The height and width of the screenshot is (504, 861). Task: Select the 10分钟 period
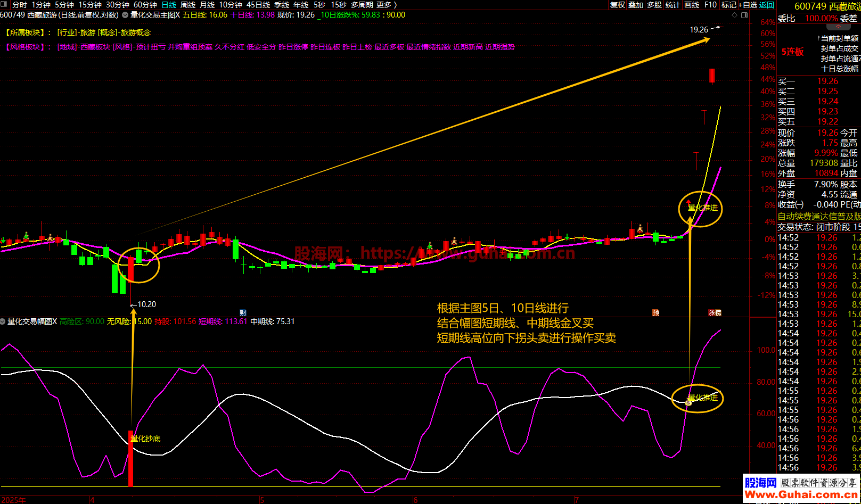click(x=231, y=5)
